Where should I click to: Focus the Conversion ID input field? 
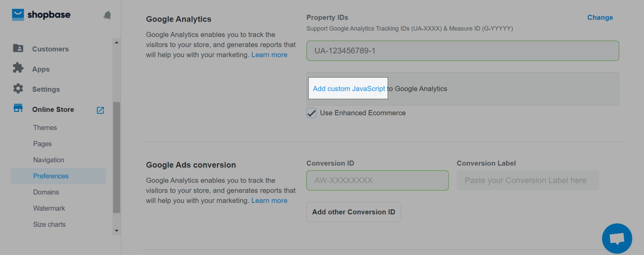(377, 180)
